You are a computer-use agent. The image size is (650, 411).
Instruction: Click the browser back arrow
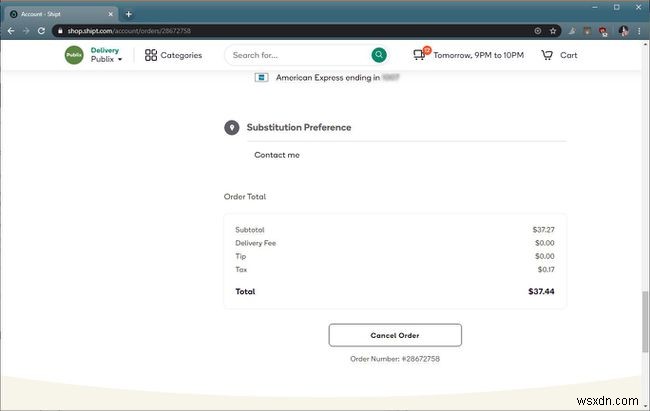11,31
